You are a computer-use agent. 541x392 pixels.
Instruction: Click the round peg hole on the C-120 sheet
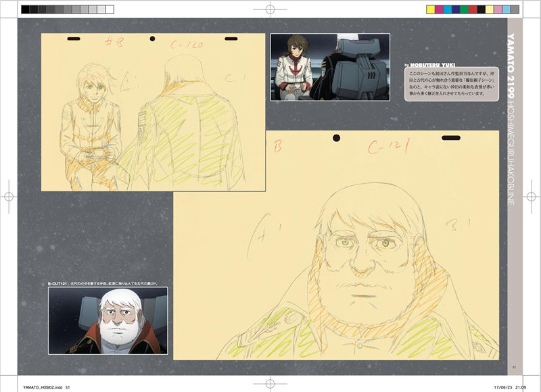pyautogui.click(x=152, y=39)
